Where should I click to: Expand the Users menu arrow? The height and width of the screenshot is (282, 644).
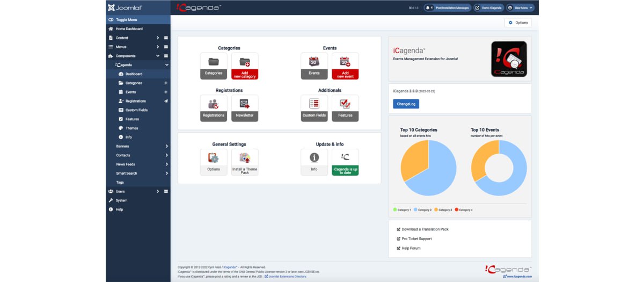tap(158, 191)
